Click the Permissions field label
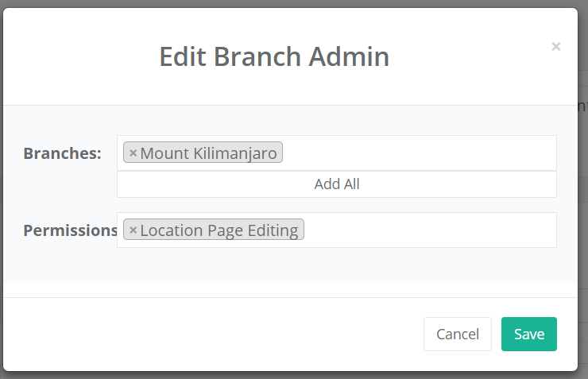 coord(70,230)
